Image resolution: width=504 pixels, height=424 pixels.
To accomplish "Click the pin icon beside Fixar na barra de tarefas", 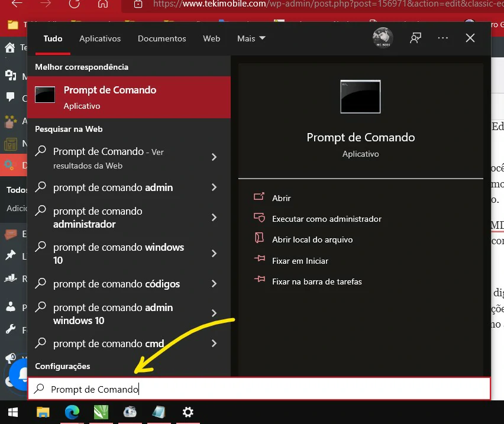I will 259,279.
